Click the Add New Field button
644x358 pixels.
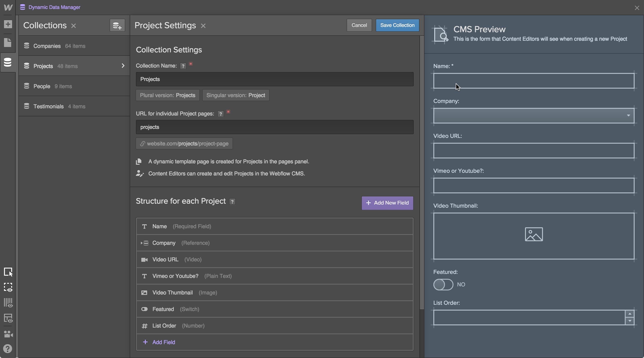pos(387,203)
